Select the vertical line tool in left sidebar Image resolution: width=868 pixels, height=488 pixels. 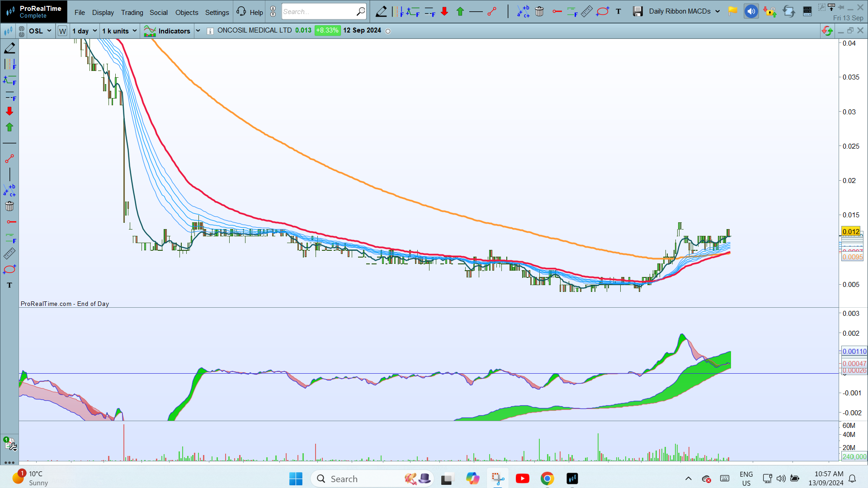coord(9,174)
